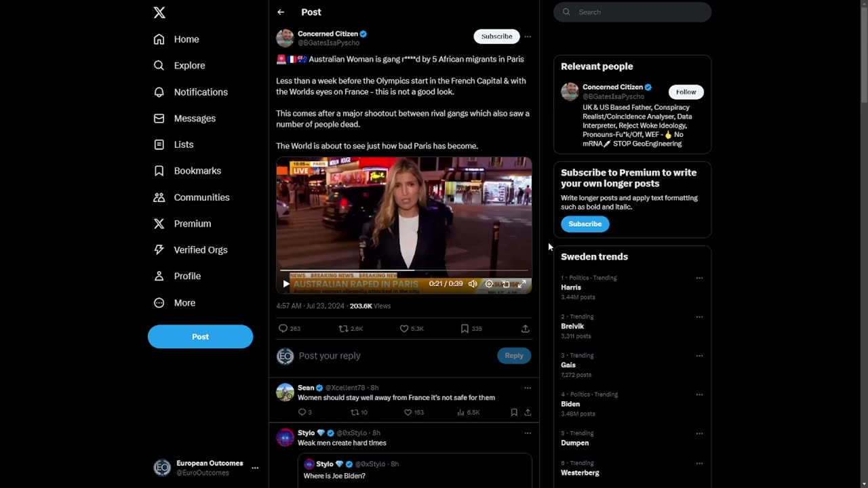Open the Breivik trend options dots
This screenshot has width=868, height=488.
click(x=699, y=317)
